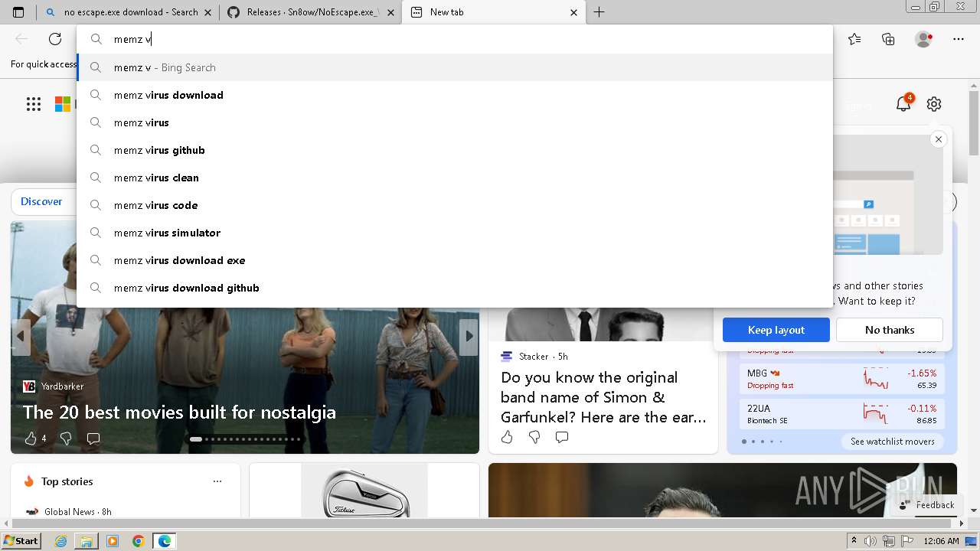Open File Explorer from taskbar
The image size is (980, 551).
pyautogui.click(x=87, y=541)
